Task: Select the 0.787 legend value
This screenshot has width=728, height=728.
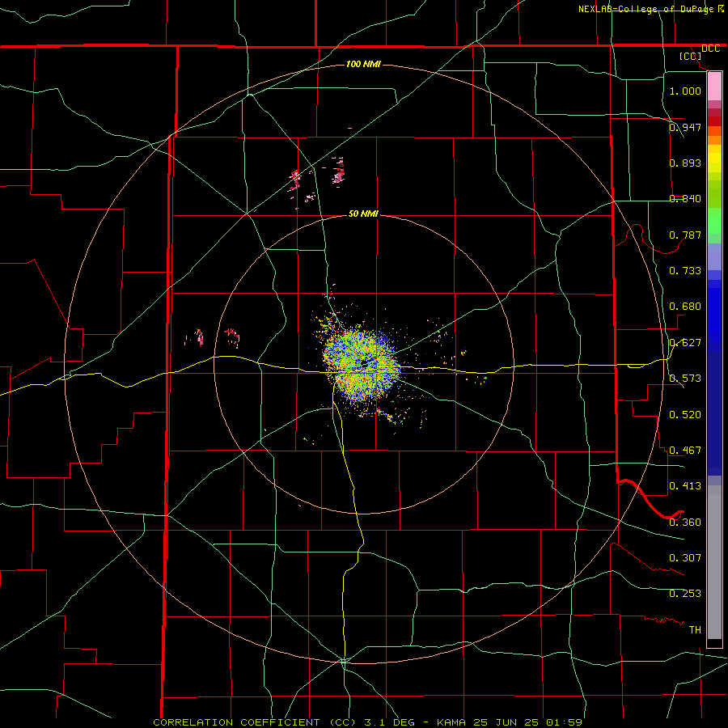Action: coord(685,235)
